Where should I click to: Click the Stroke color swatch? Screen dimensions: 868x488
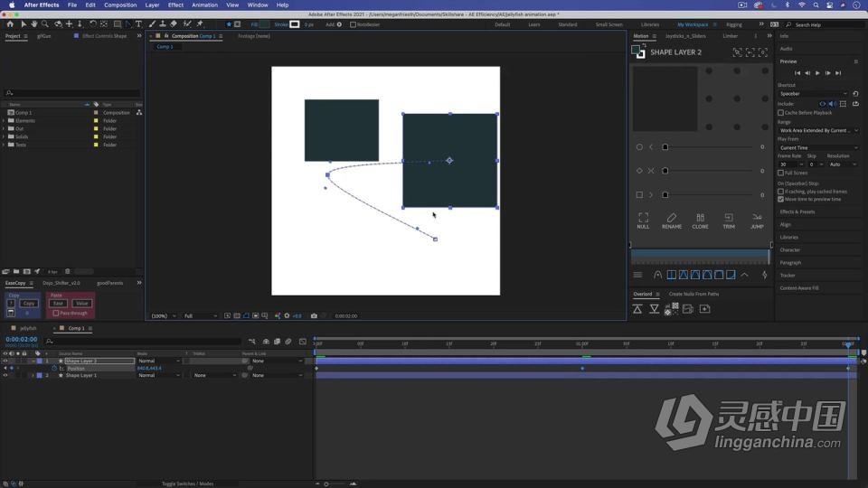click(295, 24)
